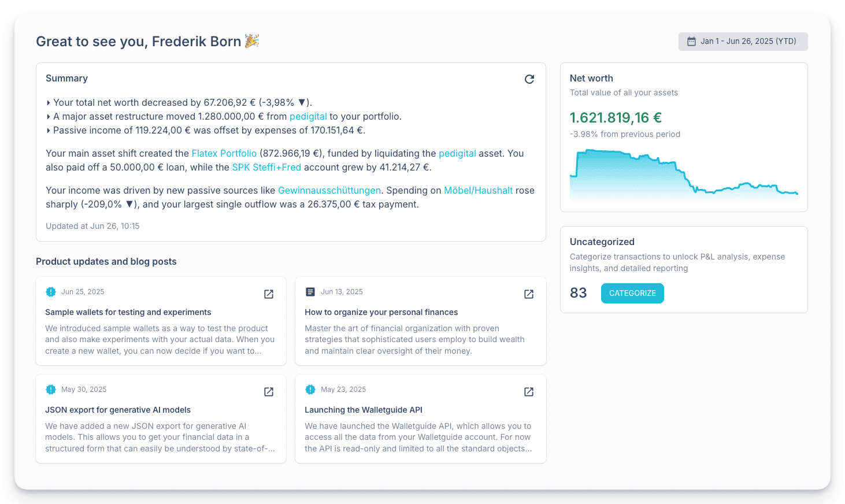Open the Möbel/Haushalt category link

pyautogui.click(x=478, y=190)
